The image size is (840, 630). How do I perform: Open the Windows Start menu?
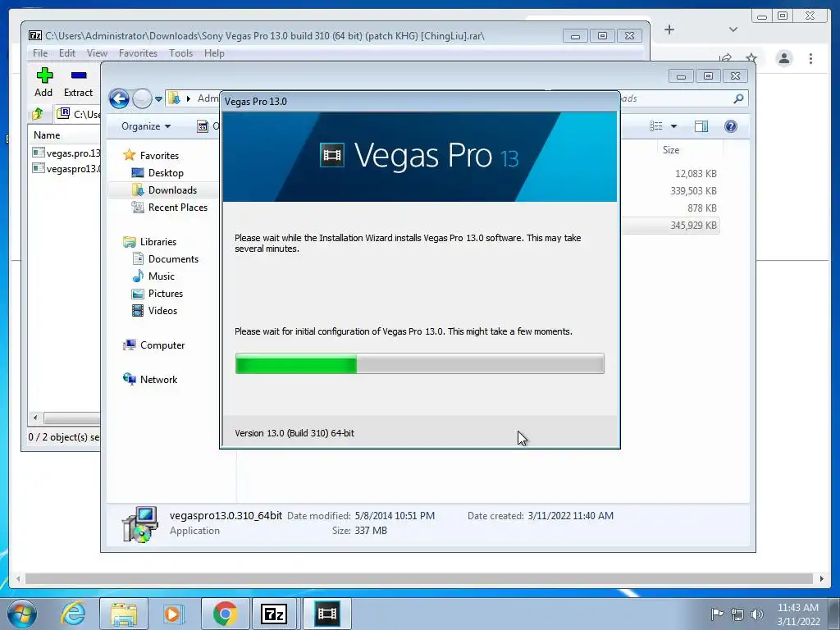pyautogui.click(x=22, y=614)
